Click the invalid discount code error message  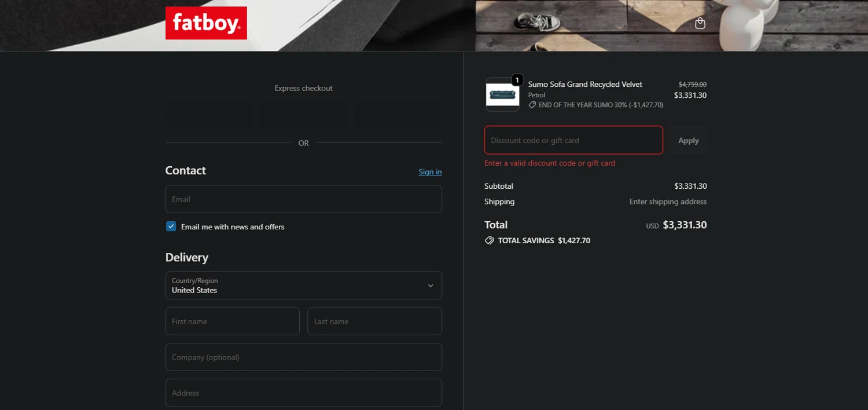coord(550,163)
